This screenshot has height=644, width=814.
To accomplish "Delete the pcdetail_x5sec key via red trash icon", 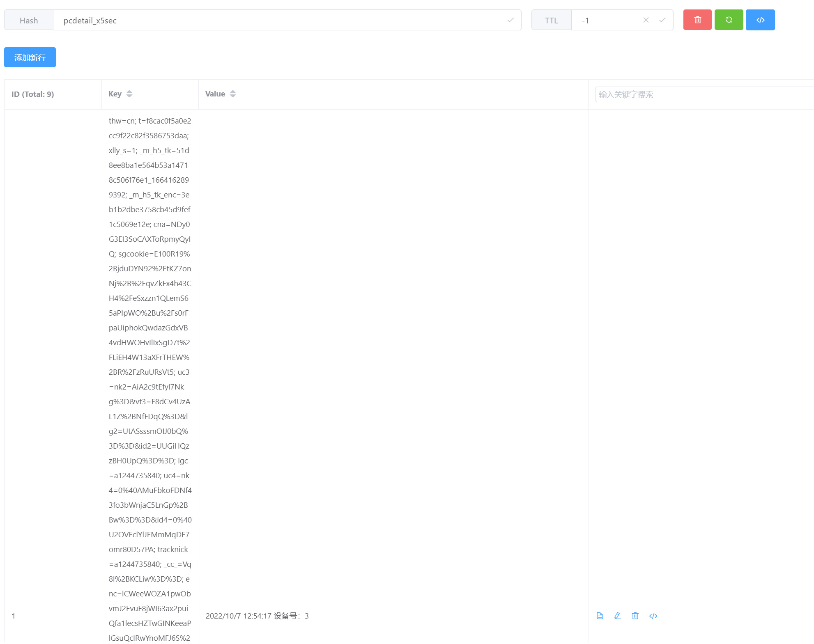I will [x=697, y=19].
